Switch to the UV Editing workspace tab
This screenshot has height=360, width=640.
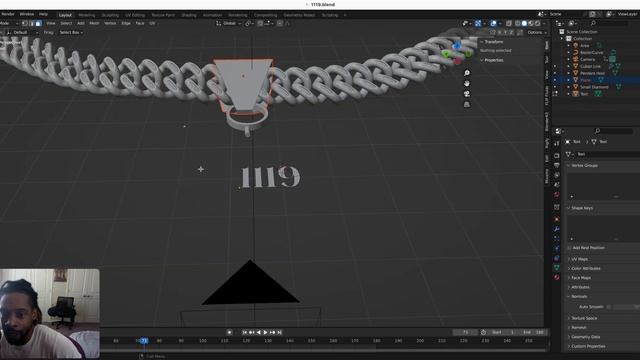pyautogui.click(x=135, y=15)
